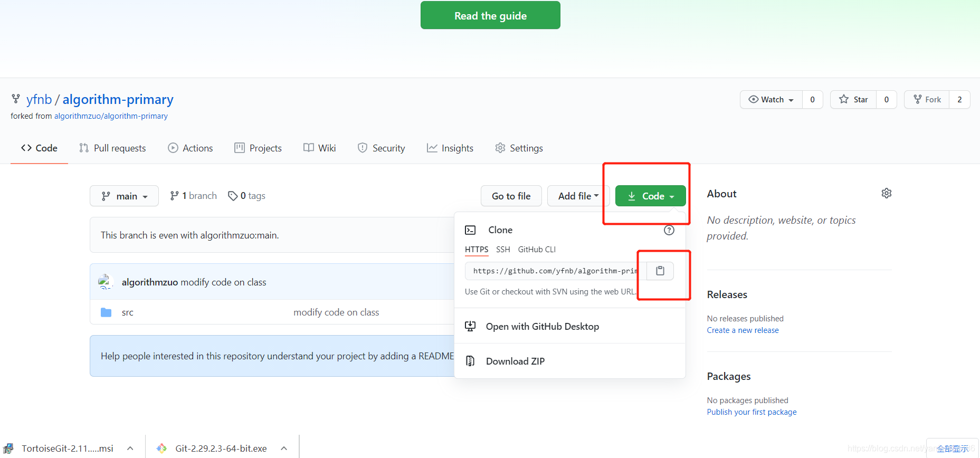980x458 pixels.
Task: Click the Read the guide button
Action: pyautogui.click(x=490, y=15)
